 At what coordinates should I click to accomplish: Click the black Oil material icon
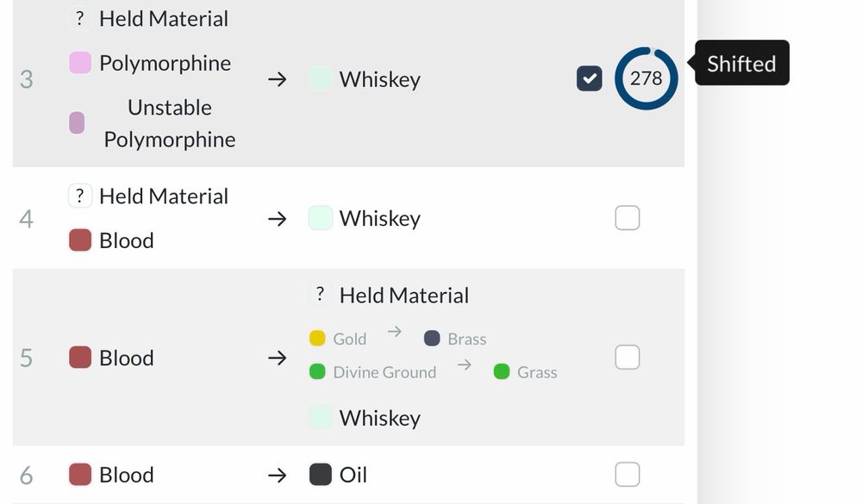pyautogui.click(x=321, y=475)
